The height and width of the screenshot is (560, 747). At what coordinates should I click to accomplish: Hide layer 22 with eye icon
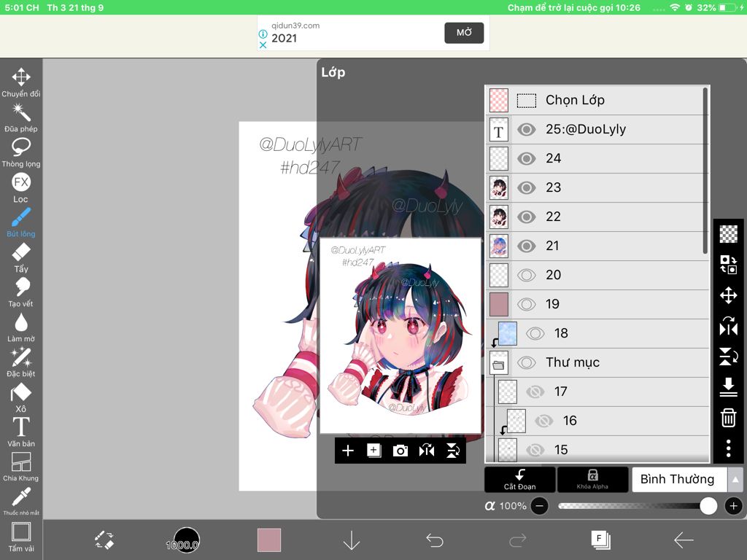(527, 217)
